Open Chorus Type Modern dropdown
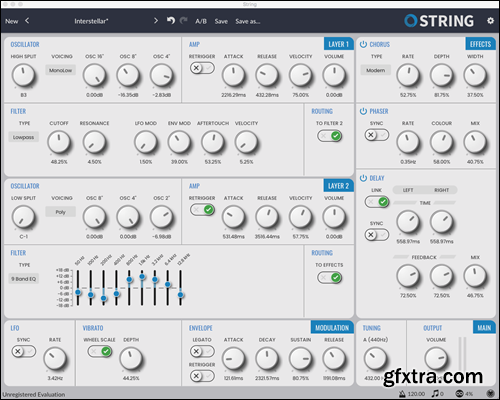 [376, 70]
